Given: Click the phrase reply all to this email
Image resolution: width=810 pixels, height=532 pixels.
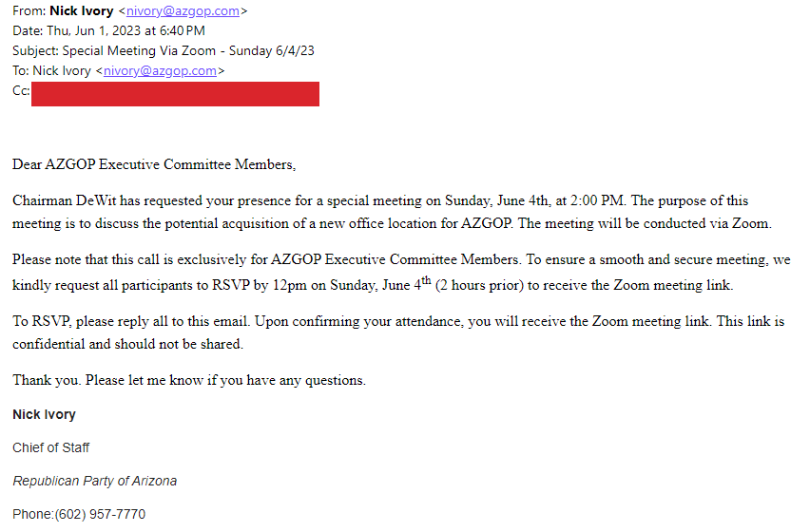Looking at the screenshot, I should [183, 321].
